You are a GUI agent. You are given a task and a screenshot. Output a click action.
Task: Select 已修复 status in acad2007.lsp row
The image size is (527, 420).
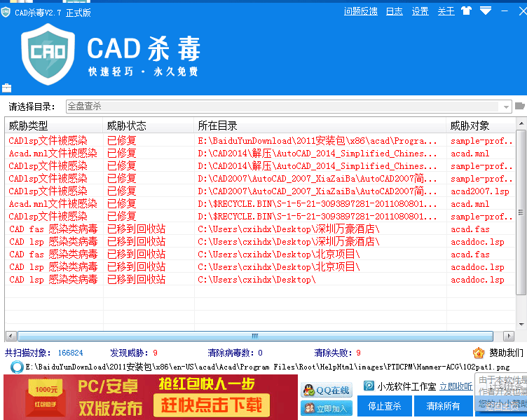pyautogui.click(x=122, y=191)
